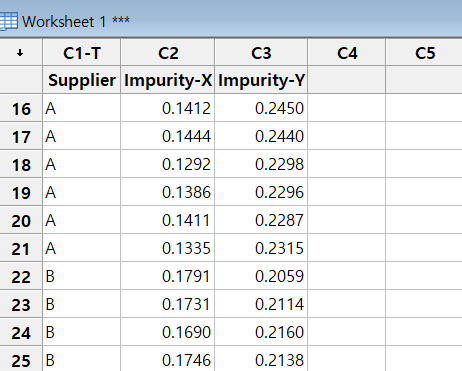Click Supplier cell B in row 24
This screenshot has height=371, width=462.
pyautogui.click(x=82, y=332)
